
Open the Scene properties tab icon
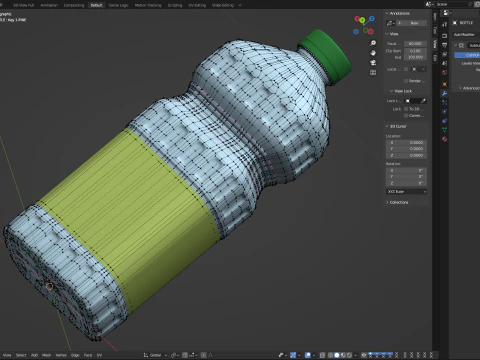[444, 63]
